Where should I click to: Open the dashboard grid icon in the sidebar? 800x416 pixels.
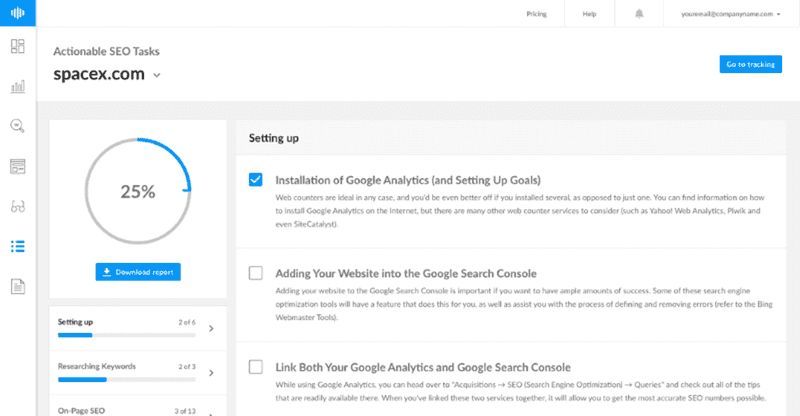[x=17, y=47]
